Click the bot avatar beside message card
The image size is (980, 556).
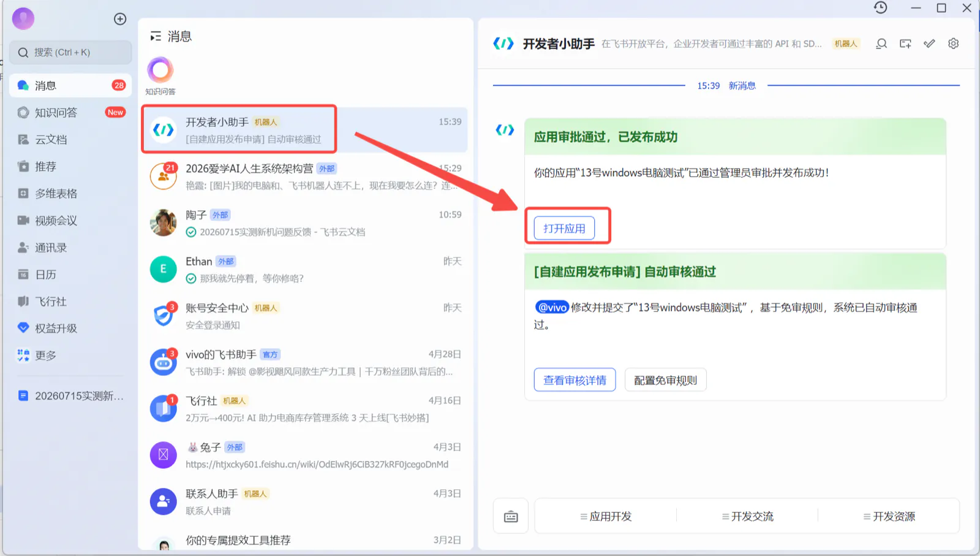(505, 130)
